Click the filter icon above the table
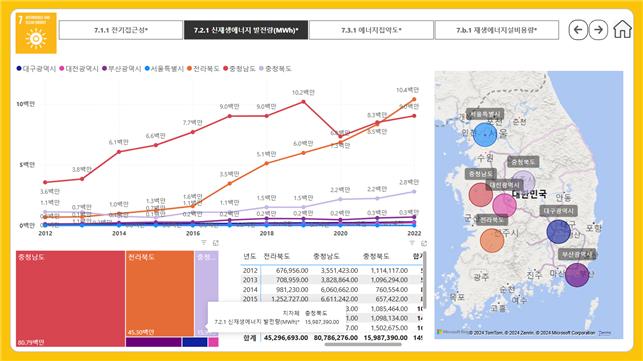This screenshot has height=361, width=643. pyautogui.click(x=412, y=243)
